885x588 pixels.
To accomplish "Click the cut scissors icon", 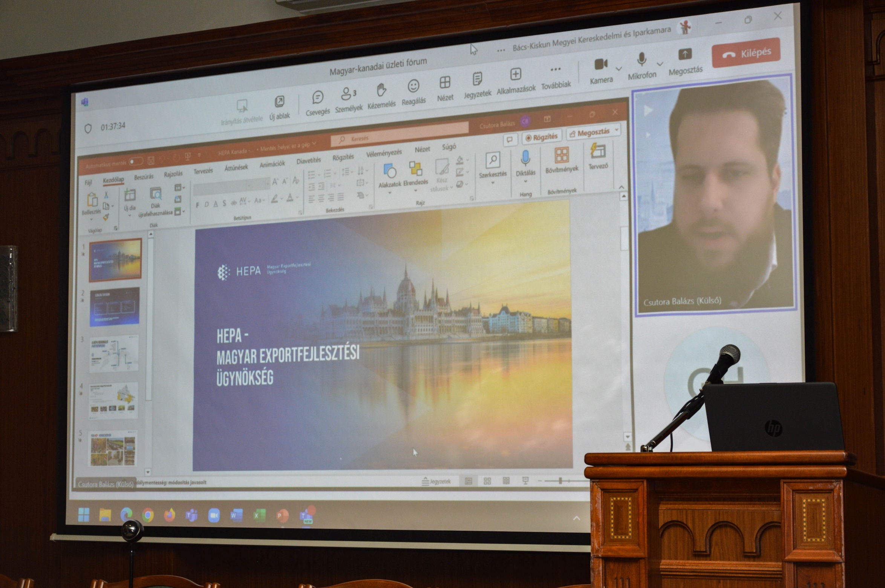I will pos(106,194).
